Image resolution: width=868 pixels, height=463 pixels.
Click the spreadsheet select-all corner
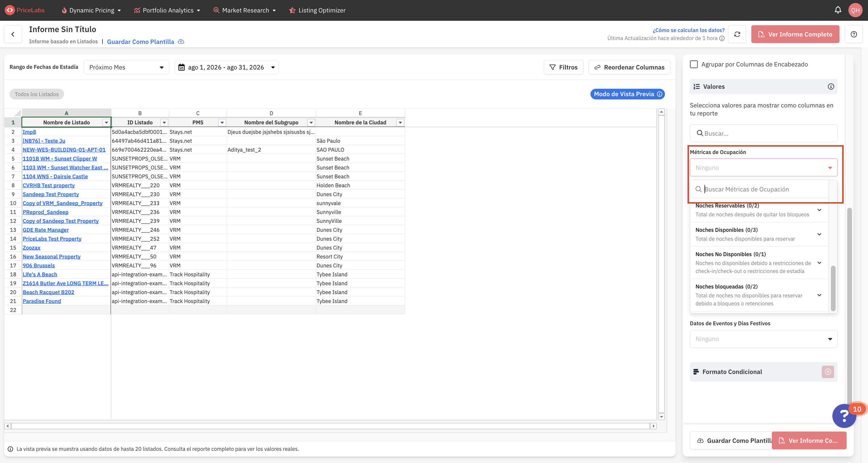13,113
